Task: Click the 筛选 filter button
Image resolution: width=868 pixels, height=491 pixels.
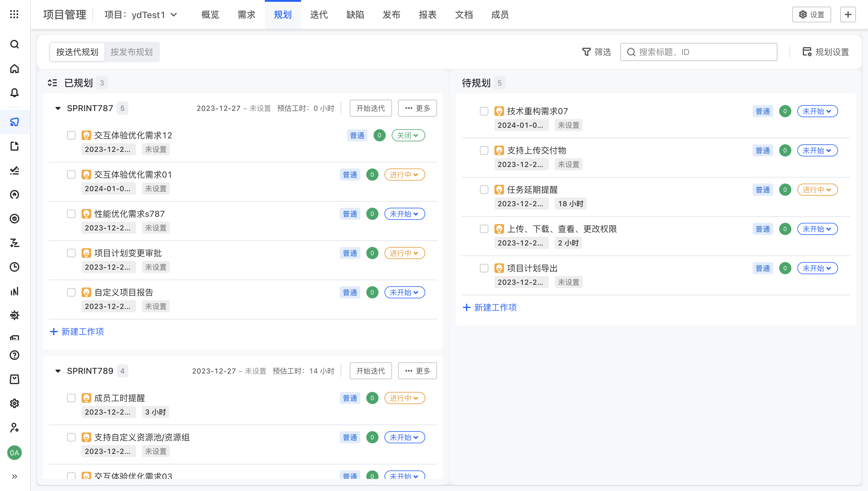Action: pyautogui.click(x=596, y=52)
